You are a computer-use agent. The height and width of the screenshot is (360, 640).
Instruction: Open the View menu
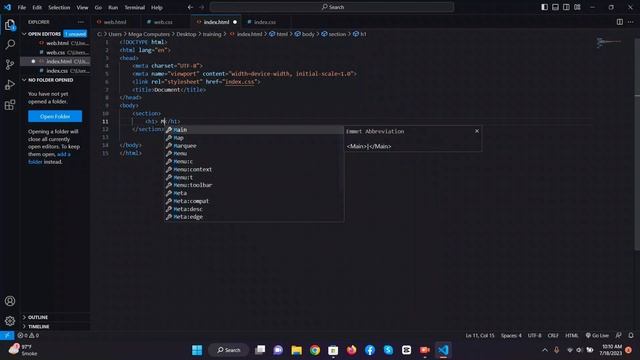point(82,7)
